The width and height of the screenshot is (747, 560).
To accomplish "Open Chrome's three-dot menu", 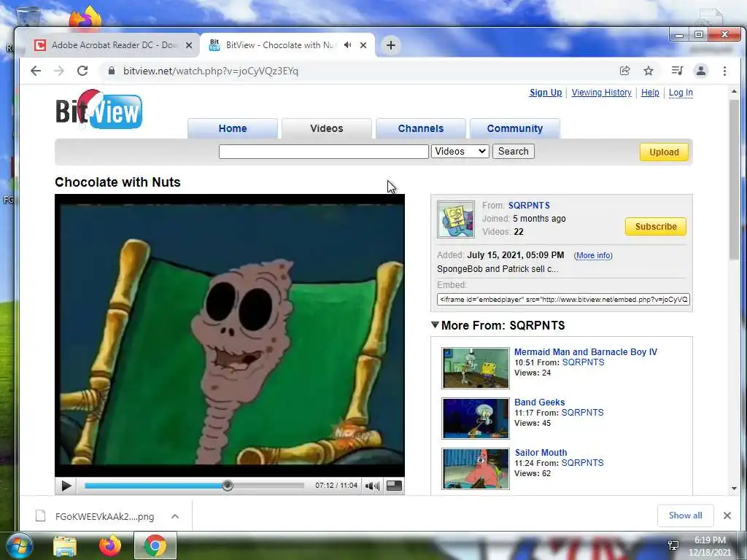I will tap(724, 71).
